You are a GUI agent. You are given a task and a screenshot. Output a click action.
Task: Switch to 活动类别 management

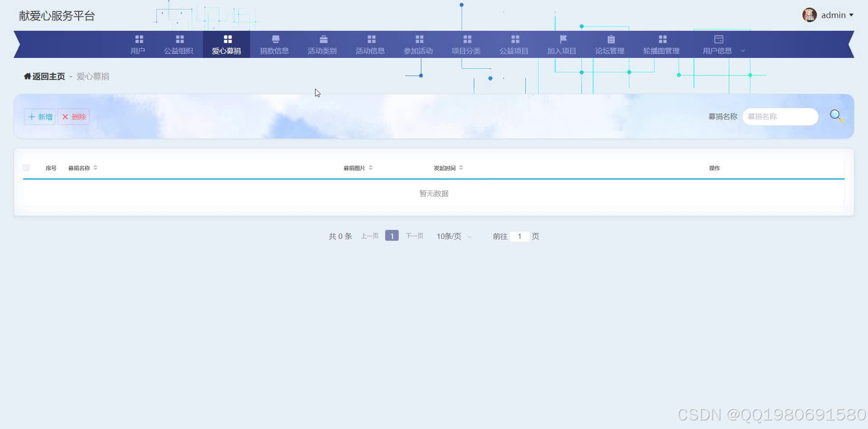tap(322, 44)
